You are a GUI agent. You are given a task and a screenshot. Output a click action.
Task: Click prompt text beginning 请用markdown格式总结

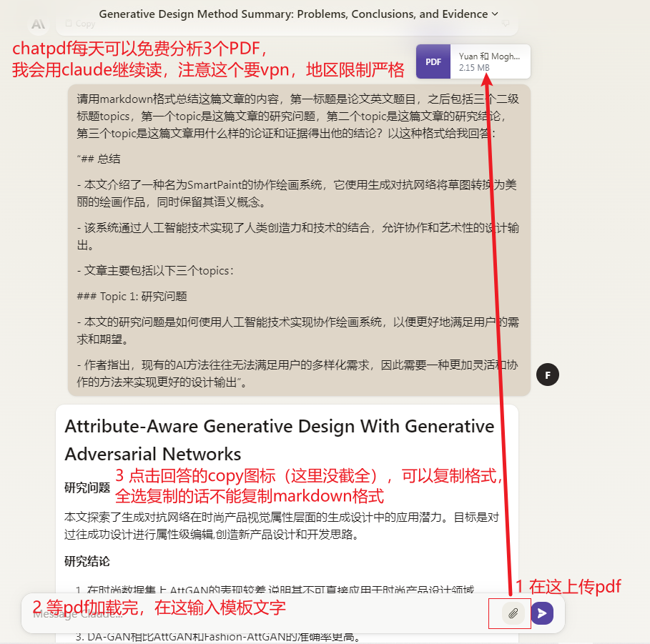click(x=297, y=116)
